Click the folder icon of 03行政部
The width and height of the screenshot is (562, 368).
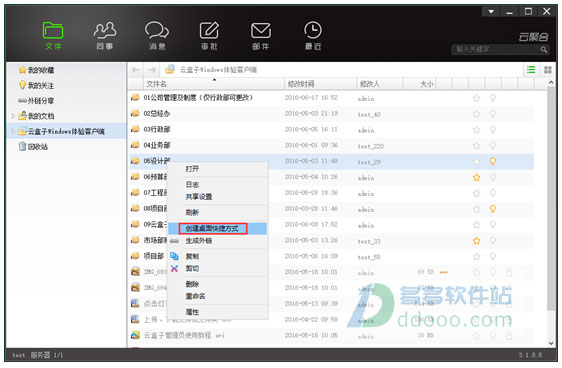(x=135, y=129)
